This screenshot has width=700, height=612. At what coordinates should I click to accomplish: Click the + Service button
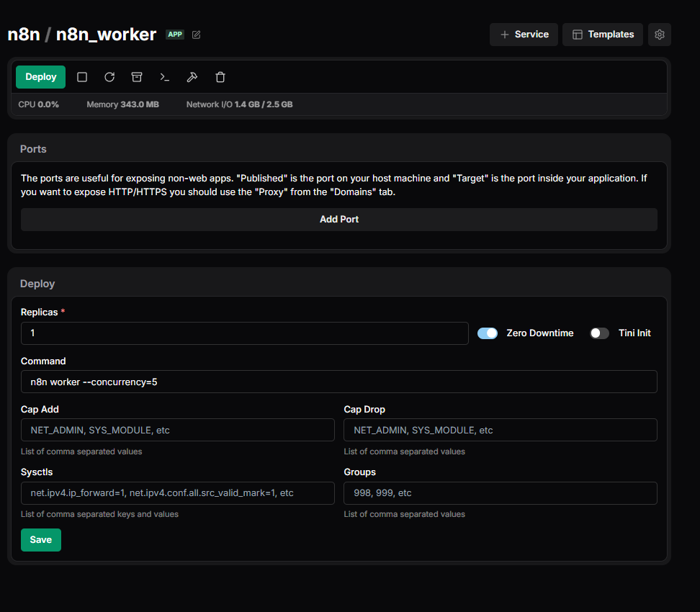[x=524, y=35]
